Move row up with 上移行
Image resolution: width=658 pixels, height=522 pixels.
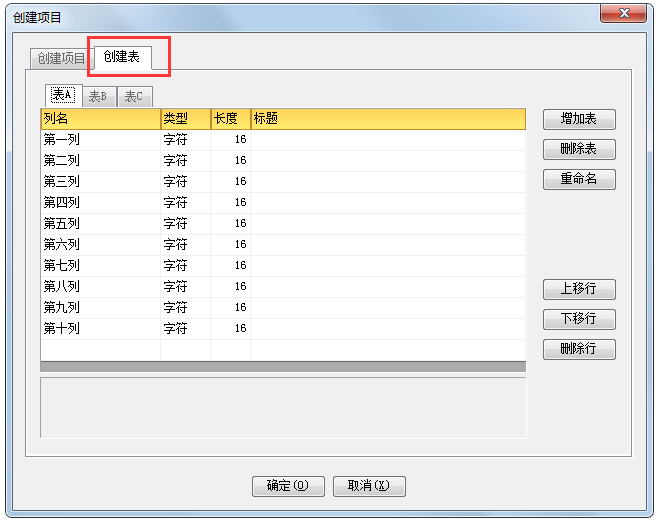[579, 289]
